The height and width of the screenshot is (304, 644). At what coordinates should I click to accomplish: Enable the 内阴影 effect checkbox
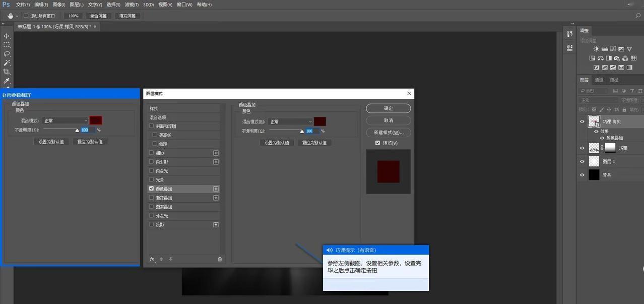click(x=152, y=162)
